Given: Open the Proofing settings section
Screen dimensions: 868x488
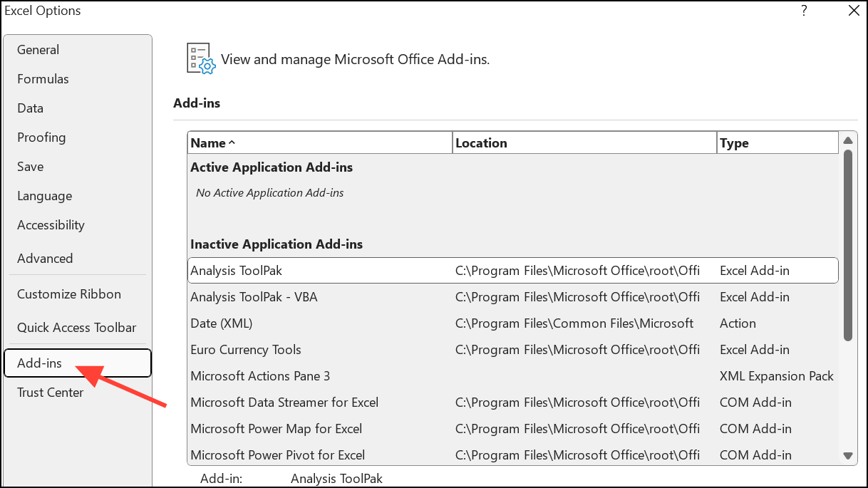Looking at the screenshot, I should 41,137.
